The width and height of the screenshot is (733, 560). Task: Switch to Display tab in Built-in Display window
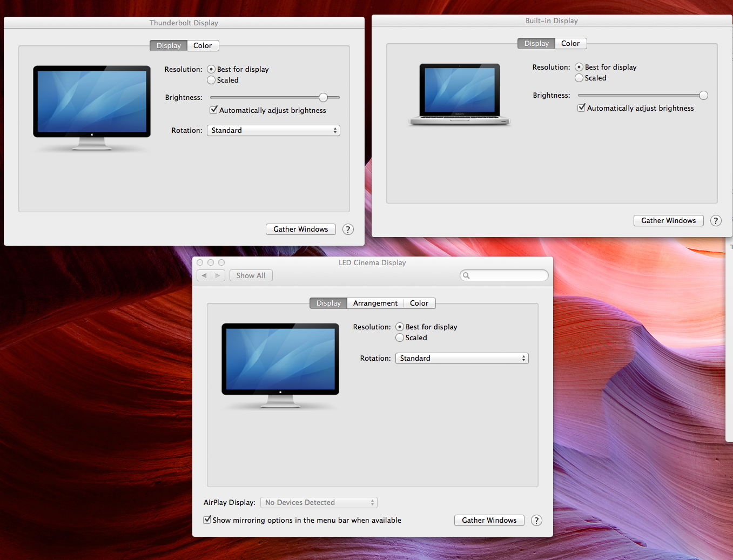click(x=536, y=44)
